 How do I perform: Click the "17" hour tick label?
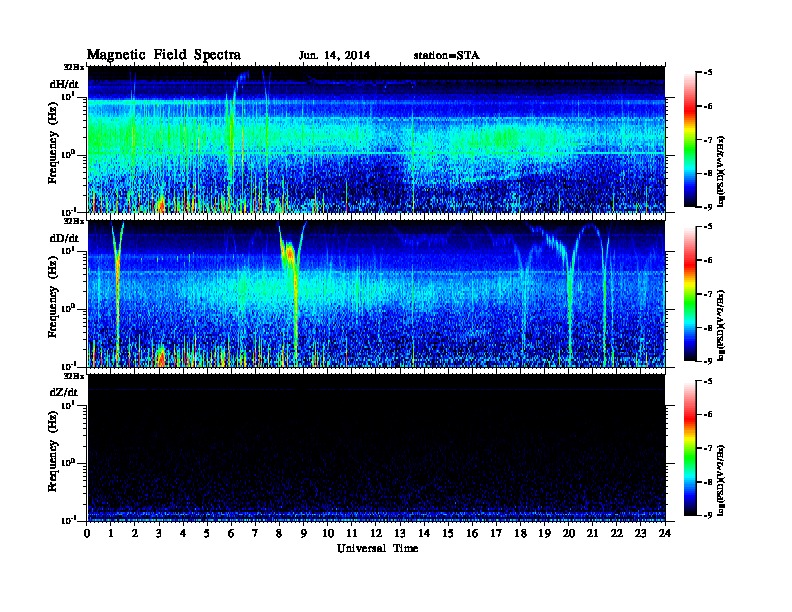click(497, 533)
